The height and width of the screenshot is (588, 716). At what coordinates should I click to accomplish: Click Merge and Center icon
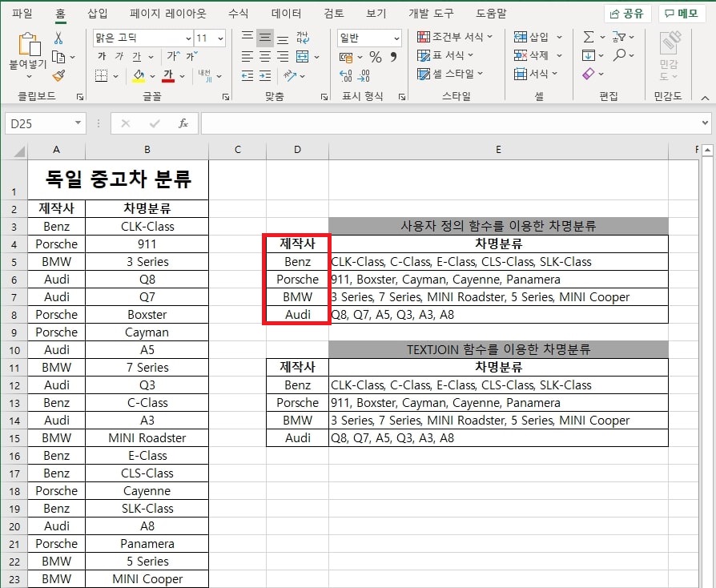(x=302, y=57)
